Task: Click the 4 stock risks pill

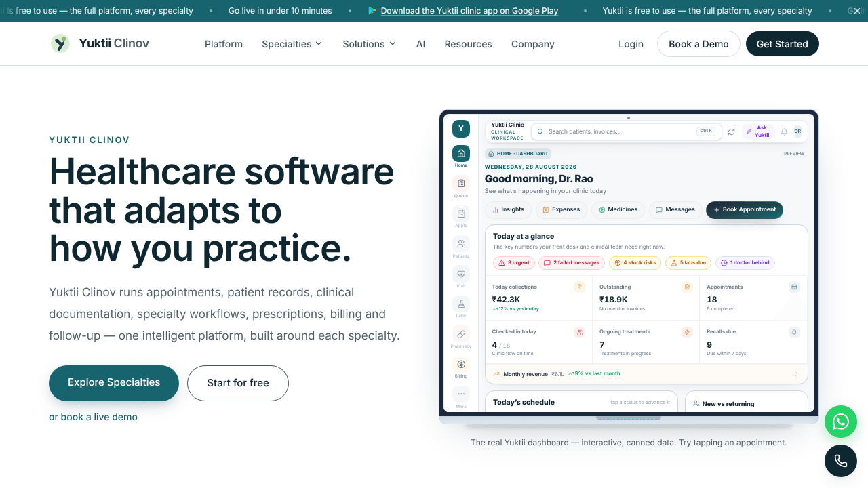Action: pos(635,263)
